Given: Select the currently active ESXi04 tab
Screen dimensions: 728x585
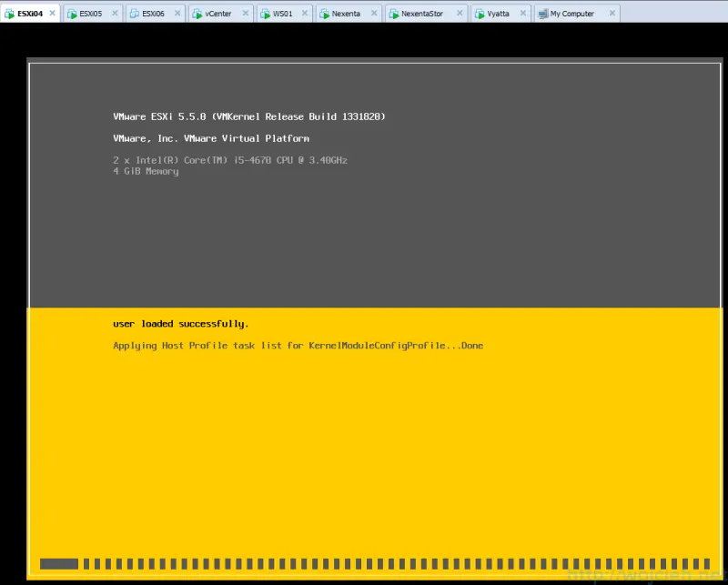Looking at the screenshot, I should click(30, 13).
